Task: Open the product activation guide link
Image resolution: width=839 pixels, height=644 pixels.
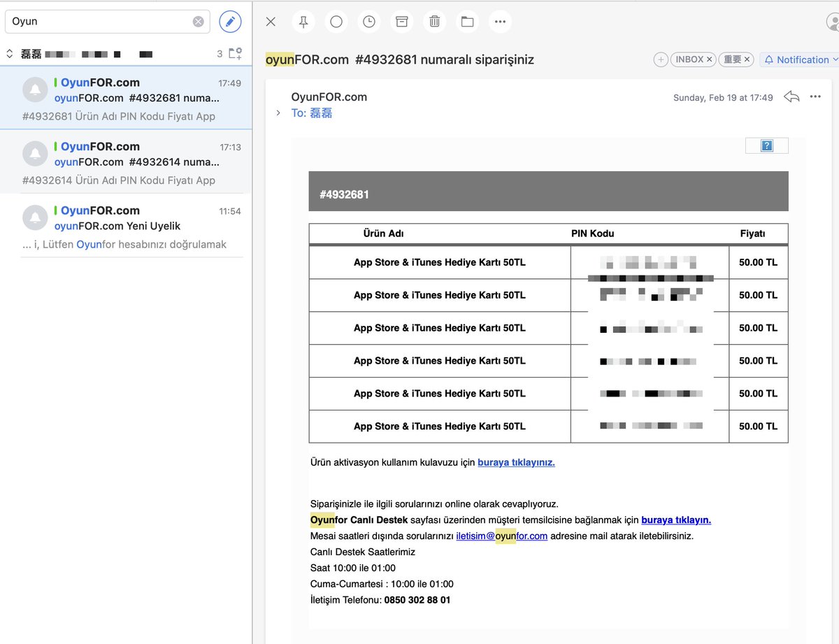Action: pyautogui.click(x=516, y=462)
